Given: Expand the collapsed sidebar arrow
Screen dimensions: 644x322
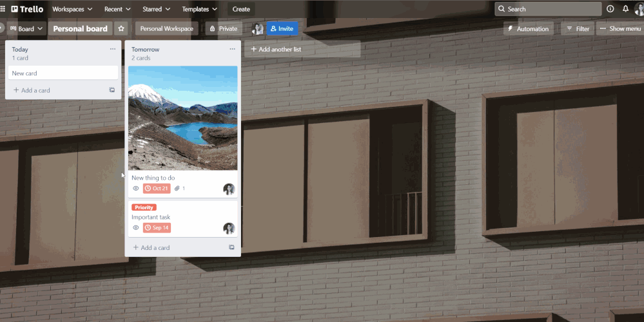Looking at the screenshot, I should coord(1,29).
